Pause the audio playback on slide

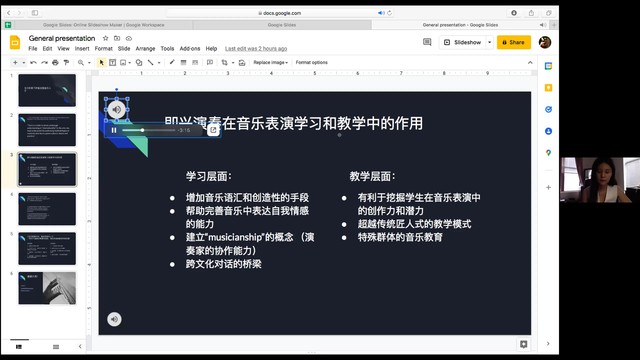[x=114, y=130]
